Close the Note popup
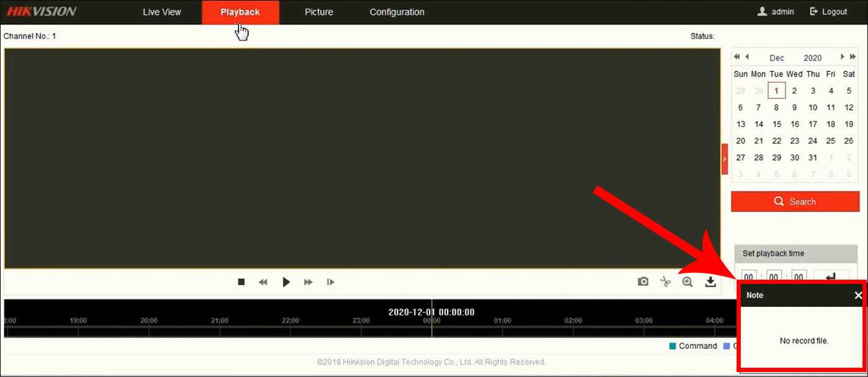This screenshot has width=868, height=377. (x=858, y=295)
